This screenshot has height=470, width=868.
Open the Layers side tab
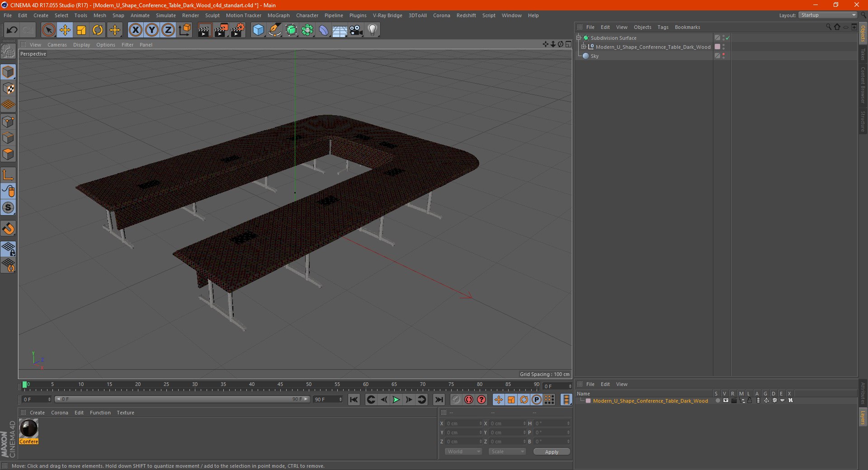(x=863, y=417)
